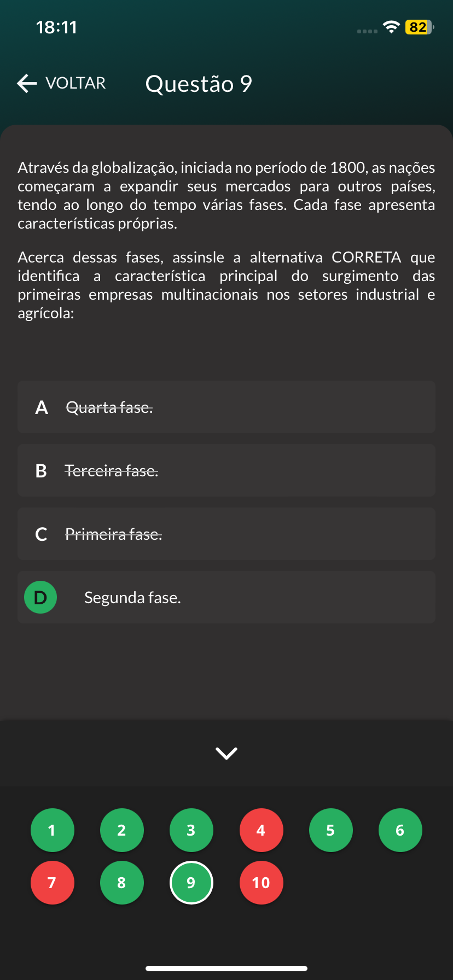Go to question 5
Screen dimensions: 453x980
click(330, 830)
